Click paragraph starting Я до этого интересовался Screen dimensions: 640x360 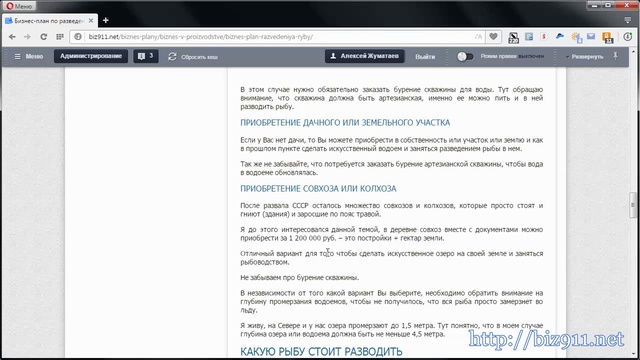tap(391, 234)
